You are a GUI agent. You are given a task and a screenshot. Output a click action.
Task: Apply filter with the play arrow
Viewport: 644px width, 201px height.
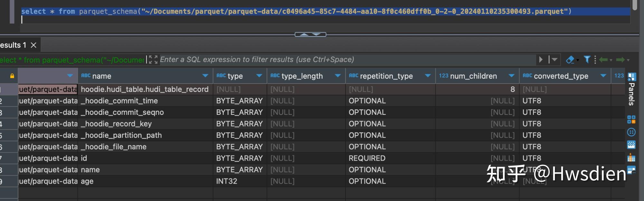[541, 59]
